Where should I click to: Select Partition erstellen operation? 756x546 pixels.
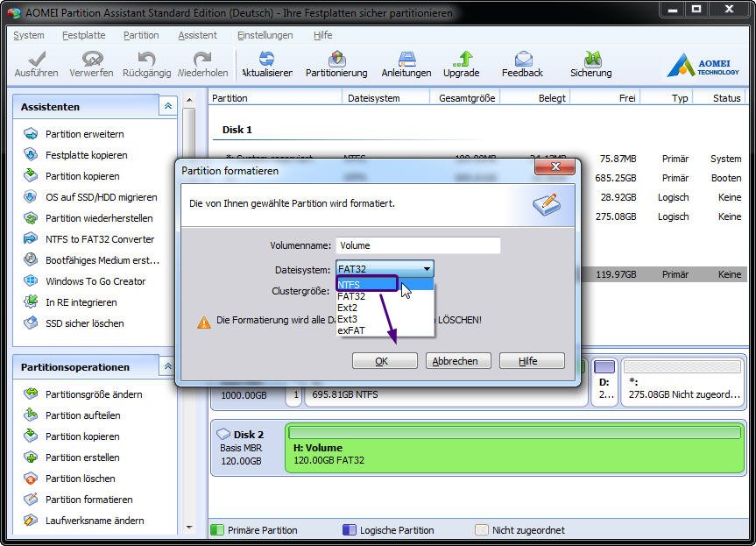pos(82,457)
